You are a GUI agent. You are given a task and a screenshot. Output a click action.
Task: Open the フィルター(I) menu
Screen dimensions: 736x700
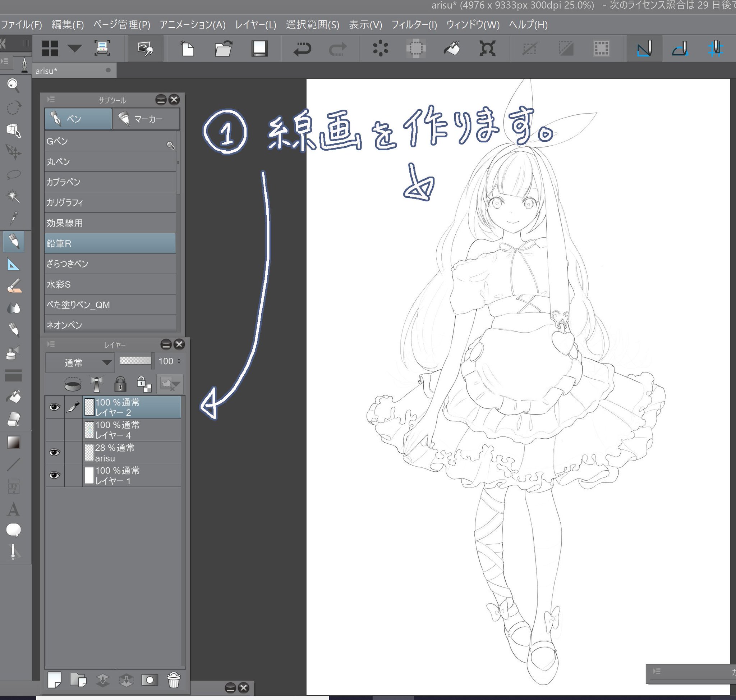414,24
